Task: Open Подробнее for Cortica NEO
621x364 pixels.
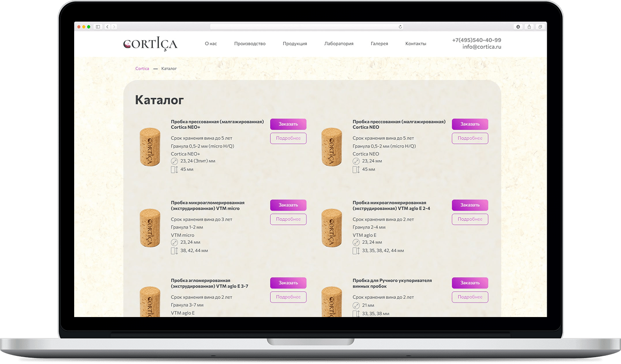Action: click(x=470, y=138)
